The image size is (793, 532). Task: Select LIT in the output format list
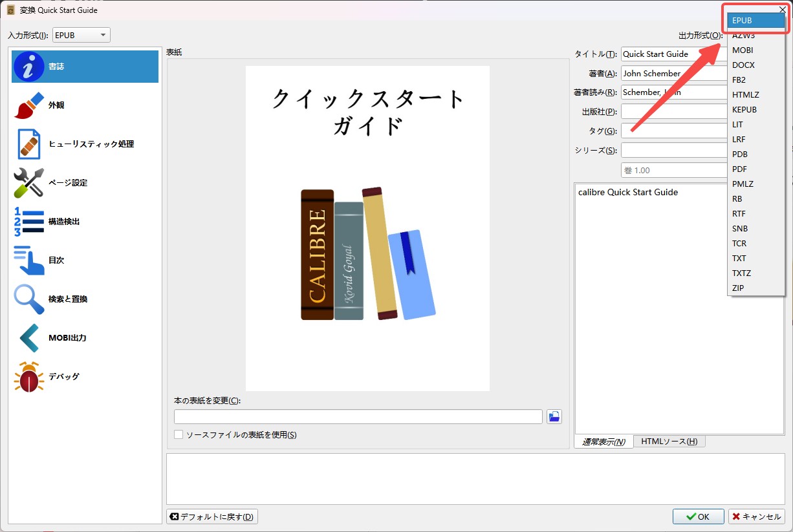click(x=756, y=125)
